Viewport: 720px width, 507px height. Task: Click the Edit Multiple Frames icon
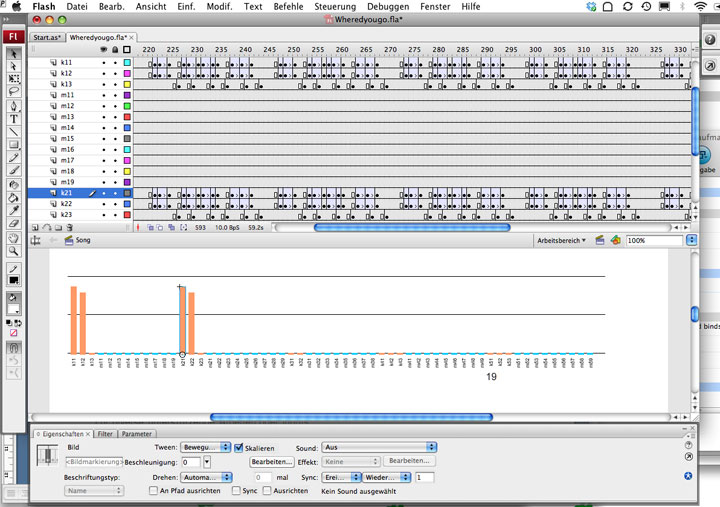[x=171, y=227]
